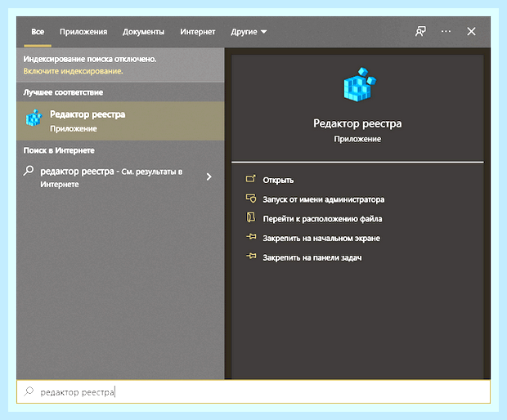Focus the search field with редактор реестра
Viewport: 507px width, 420px height.
(x=253, y=392)
